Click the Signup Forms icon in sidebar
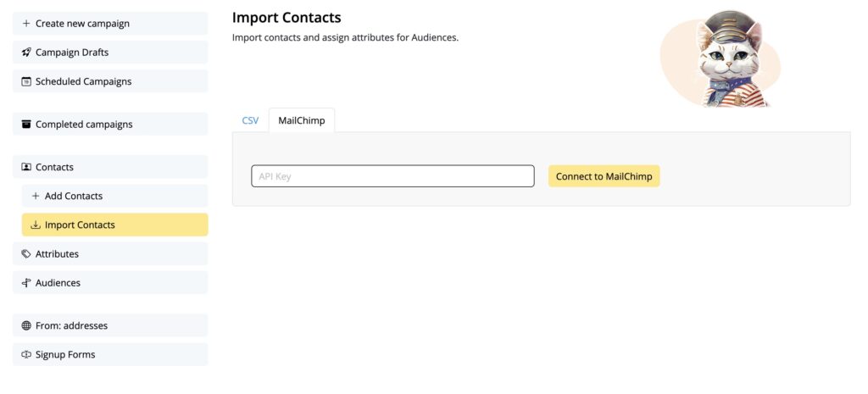 [26, 354]
